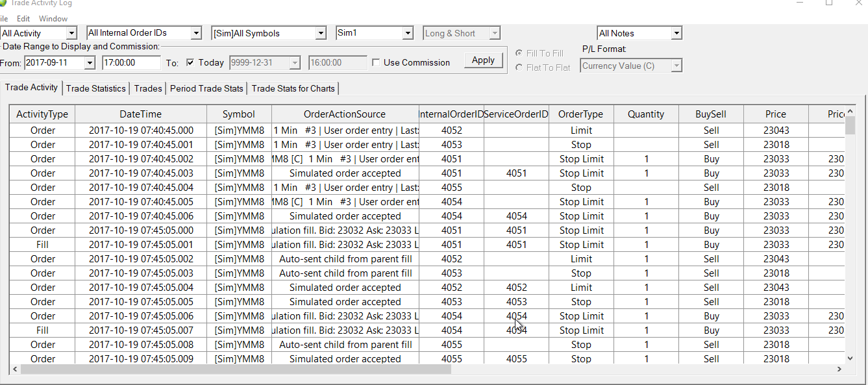Click the horizontal scrollbar right arrow
The height and width of the screenshot is (385, 868).
(x=839, y=369)
